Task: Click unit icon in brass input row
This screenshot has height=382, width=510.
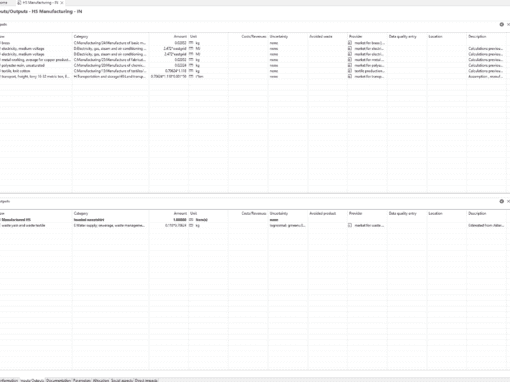Action: pos(191,43)
